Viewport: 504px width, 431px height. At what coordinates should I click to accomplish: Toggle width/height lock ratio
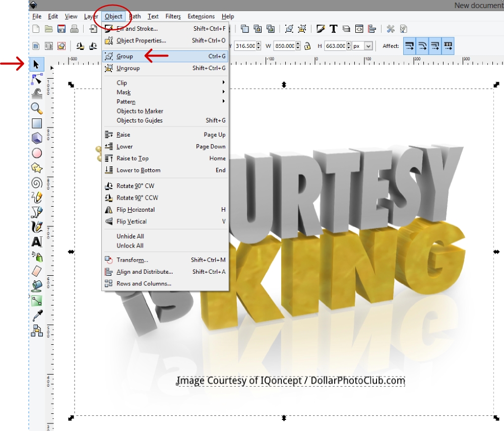click(x=307, y=46)
